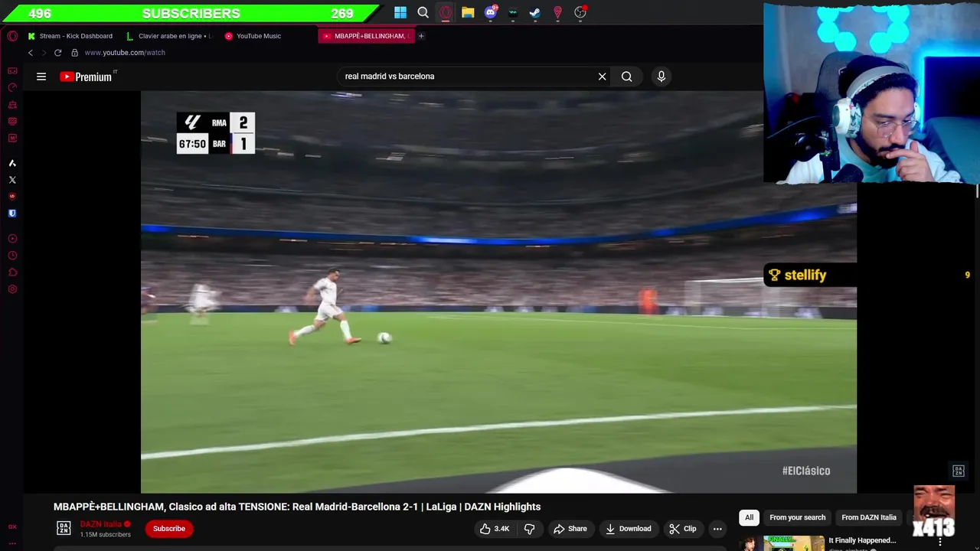
Task: Select From DAZN Italia chip
Action: click(x=869, y=517)
